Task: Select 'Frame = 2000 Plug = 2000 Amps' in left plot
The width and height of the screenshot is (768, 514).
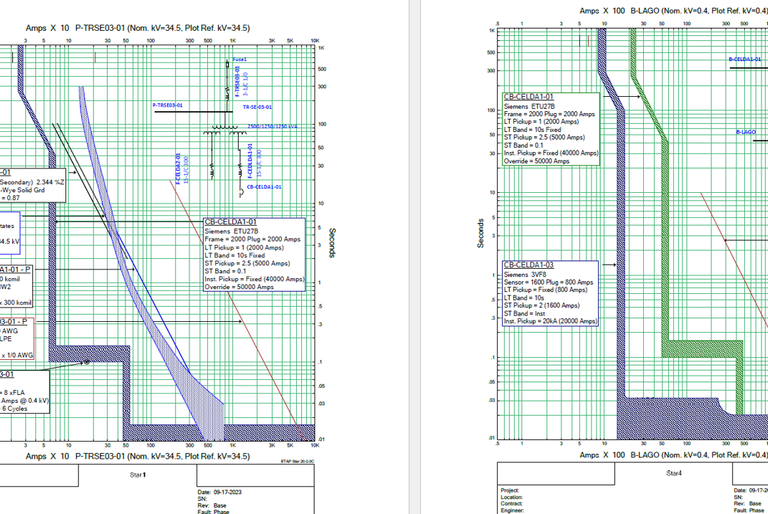Action: [x=252, y=239]
